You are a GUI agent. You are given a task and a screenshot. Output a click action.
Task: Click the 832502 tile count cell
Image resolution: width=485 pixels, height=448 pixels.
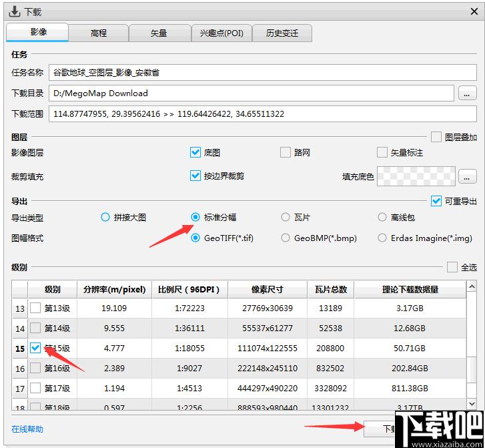[x=330, y=368]
